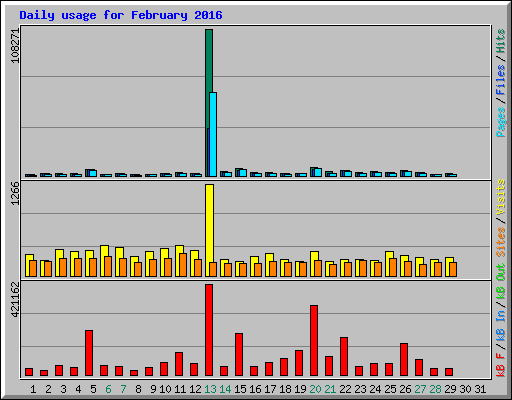Click green day label 14 on the x-axis
The image size is (512, 400).
[225, 389]
